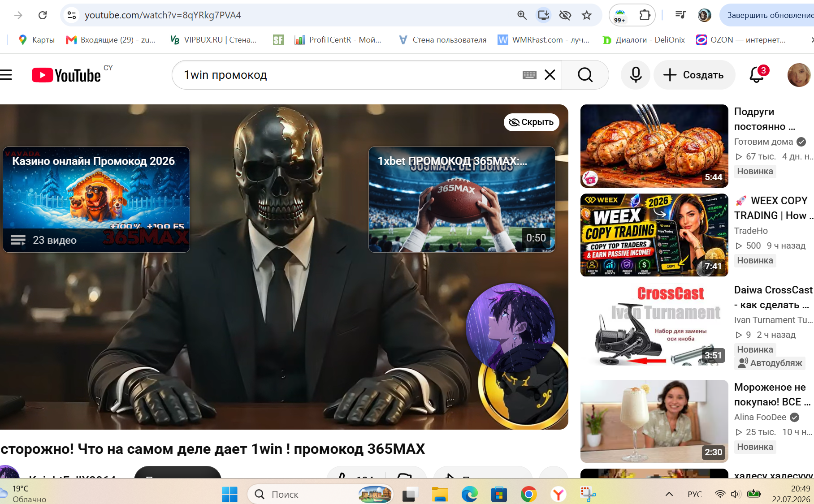Open the CrossCast Ivan Turnament thumbnail
Image resolution: width=814 pixels, height=504 pixels.
click(654, 324)
